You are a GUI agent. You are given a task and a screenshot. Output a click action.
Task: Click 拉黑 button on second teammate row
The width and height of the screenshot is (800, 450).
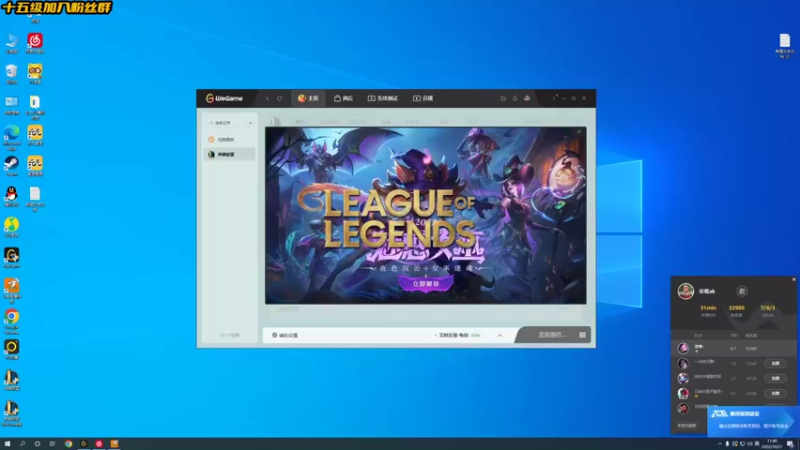776,363
